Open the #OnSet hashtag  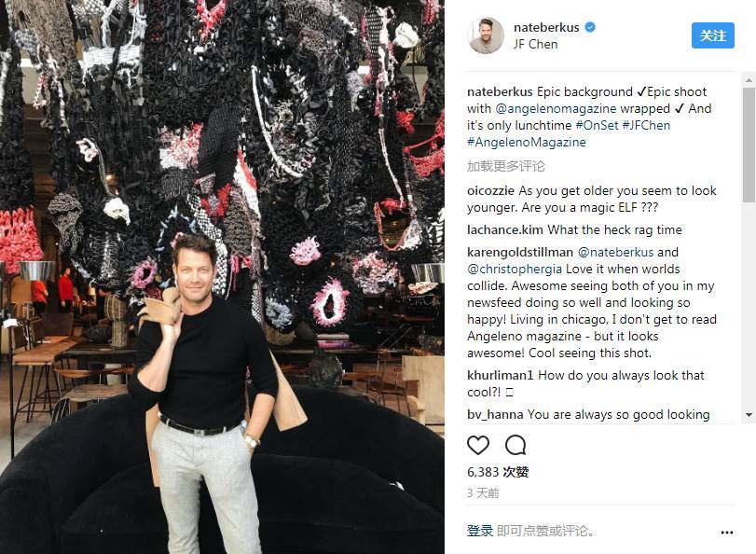tap(597, 126)
